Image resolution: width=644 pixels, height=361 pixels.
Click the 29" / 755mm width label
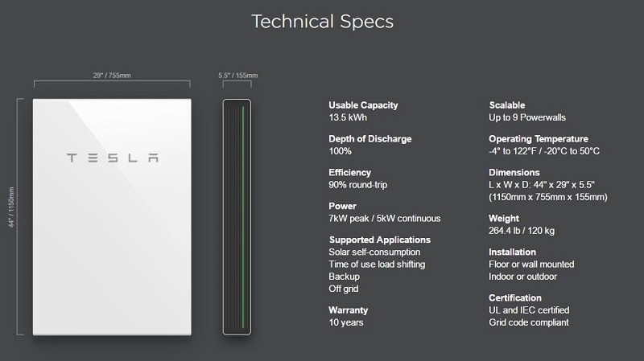tap(112, 74)
